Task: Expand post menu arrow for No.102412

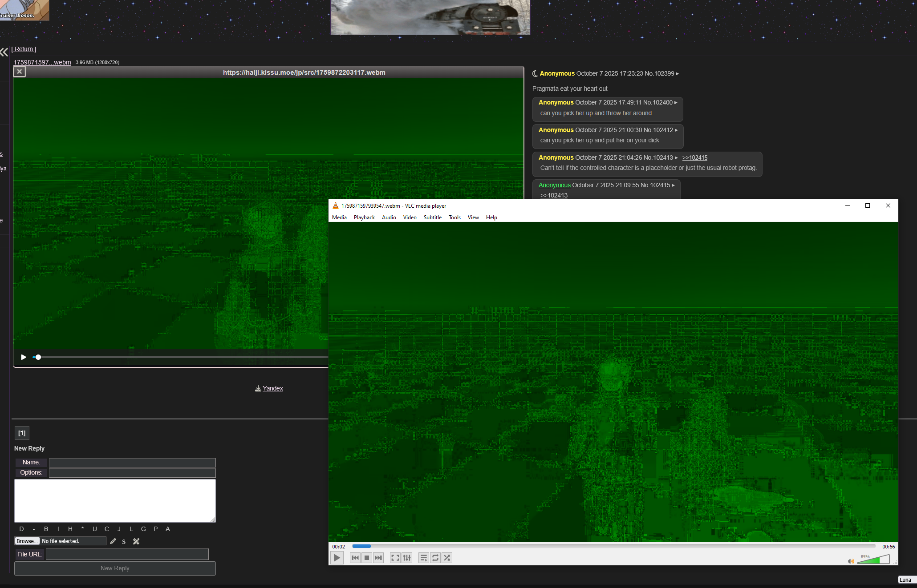Action: coord(676,130)
